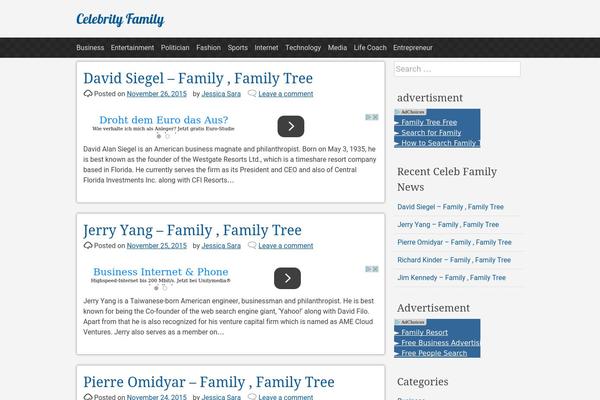Leave a comment on Pierre Omidyar post
This screenshot has height=400, width=600.
286,397
